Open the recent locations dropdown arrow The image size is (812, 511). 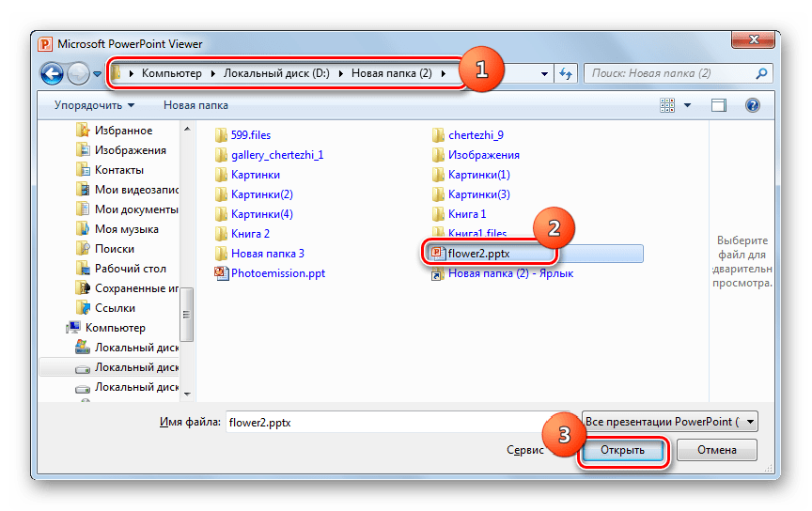[x=97, y=74]
